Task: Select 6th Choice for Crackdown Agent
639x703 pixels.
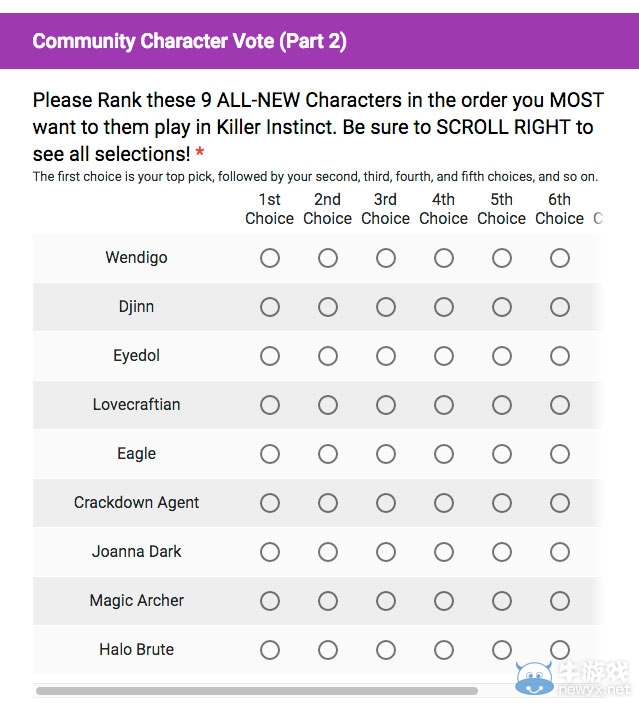Action: point(560,503)
